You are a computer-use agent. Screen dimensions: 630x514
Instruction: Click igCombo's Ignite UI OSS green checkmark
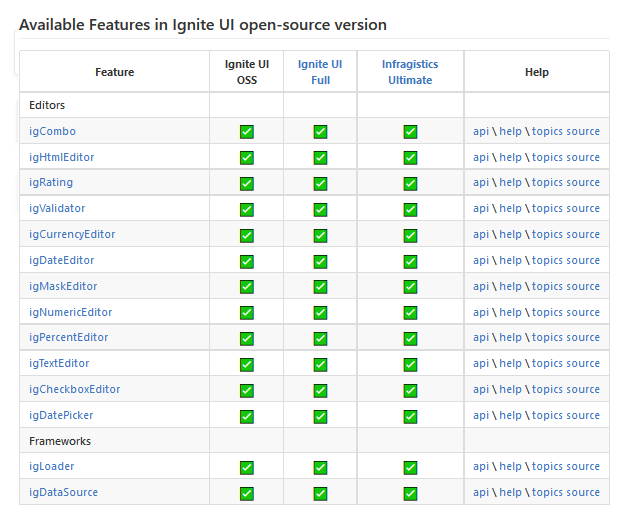247,132
